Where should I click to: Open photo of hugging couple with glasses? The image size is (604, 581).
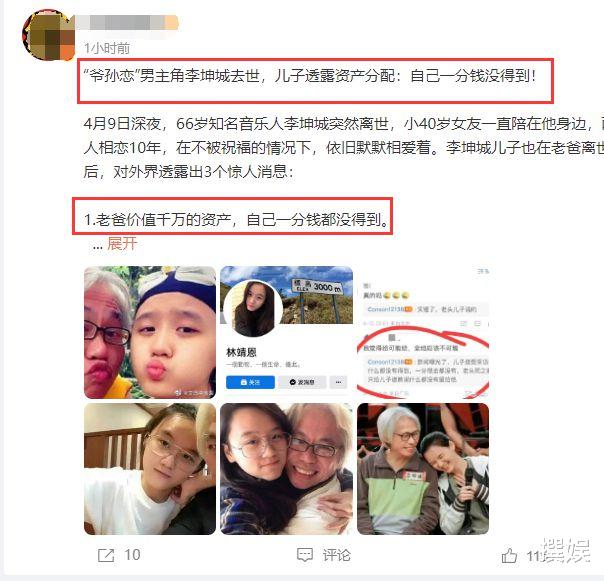[286, 469]
